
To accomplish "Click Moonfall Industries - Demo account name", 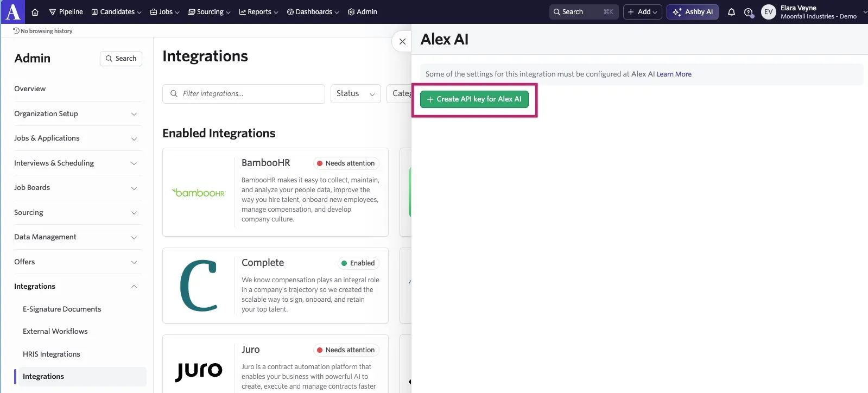I will 819,16.
